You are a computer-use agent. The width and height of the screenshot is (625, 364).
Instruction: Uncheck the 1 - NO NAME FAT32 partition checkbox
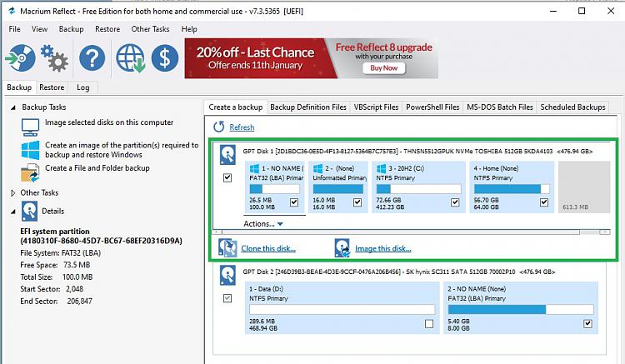pyautogui.click(x=294, y=202)
